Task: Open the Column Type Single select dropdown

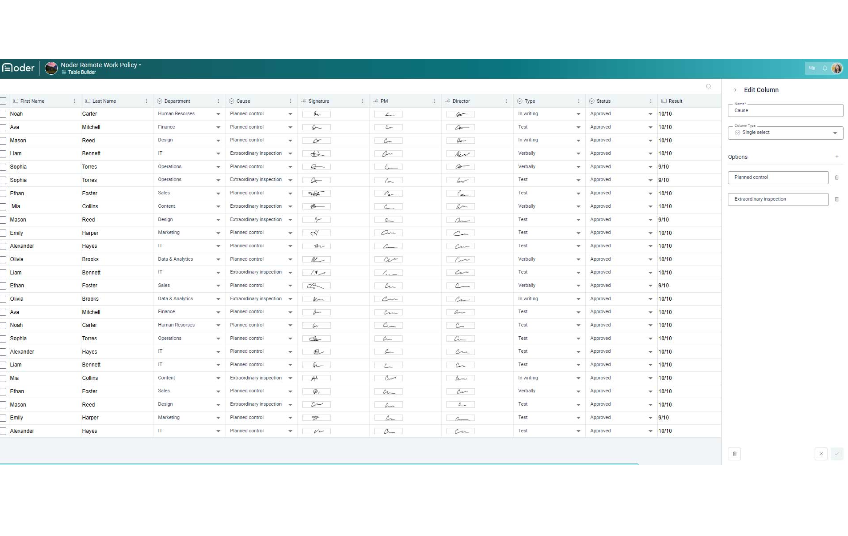Action: 785,133
